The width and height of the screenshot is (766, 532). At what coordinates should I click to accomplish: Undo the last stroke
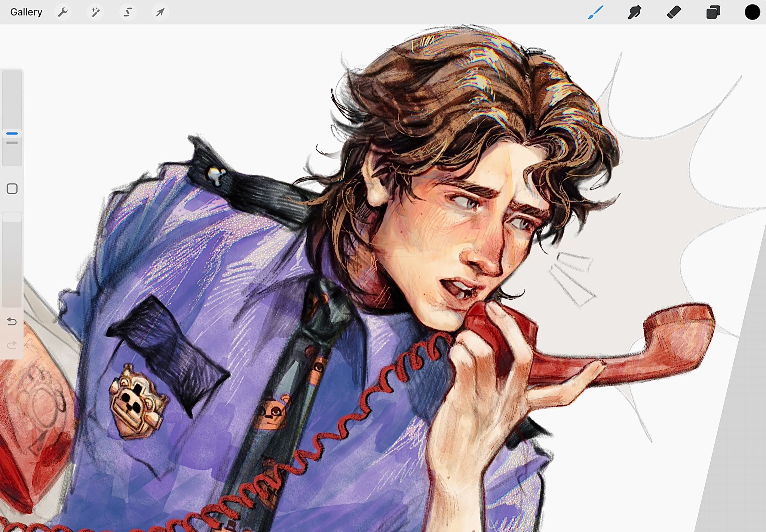click(12, 321)
